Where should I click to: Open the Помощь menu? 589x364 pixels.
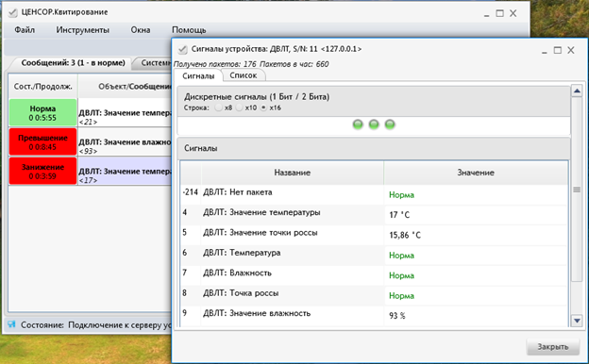(189, 30)
